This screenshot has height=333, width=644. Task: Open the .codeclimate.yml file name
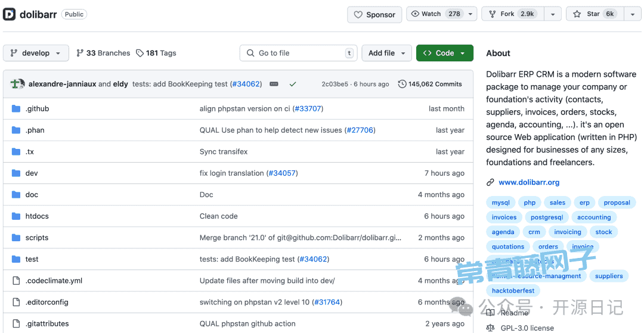coord(54,281)
